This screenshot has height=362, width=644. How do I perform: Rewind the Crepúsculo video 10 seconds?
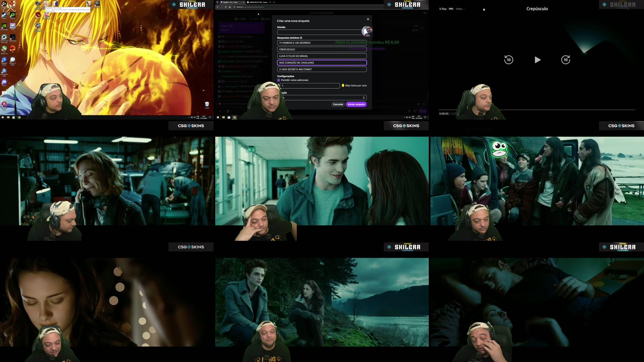[x=508, y=60]
